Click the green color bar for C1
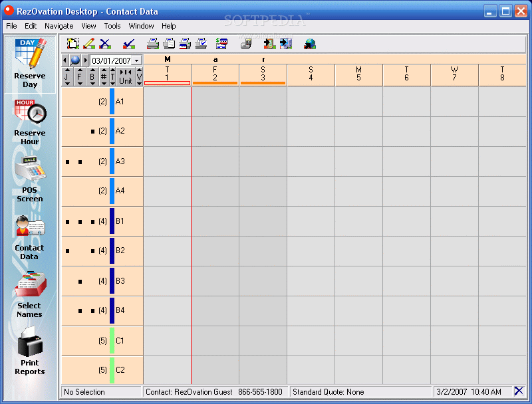The width and height of the screenshot is (532, 404). pyautogui.click(x=112, y=341)
